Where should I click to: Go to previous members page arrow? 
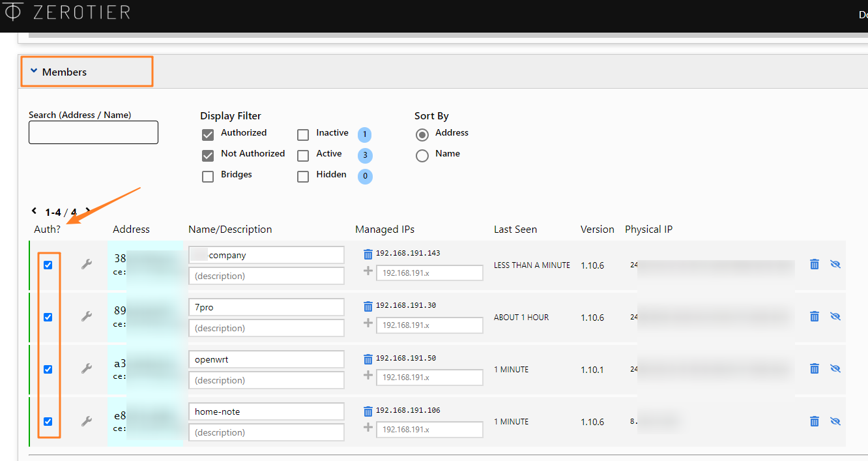pyautogui.click(x=35, y=211)
